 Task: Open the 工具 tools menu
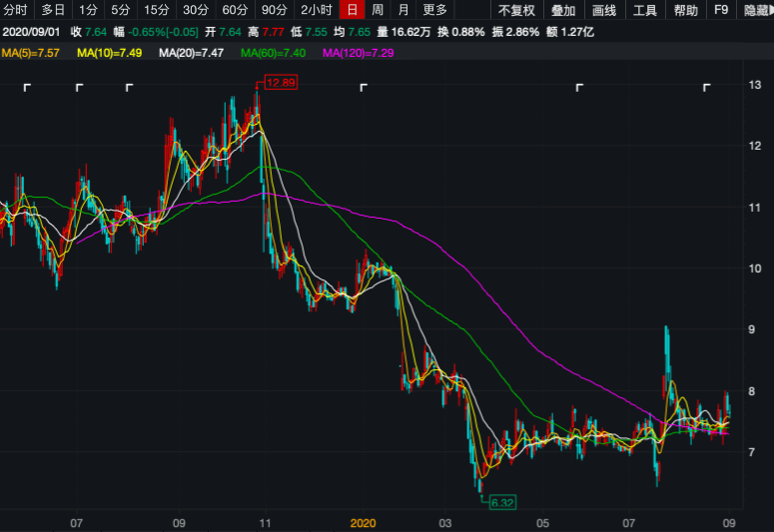coord(645,11)
